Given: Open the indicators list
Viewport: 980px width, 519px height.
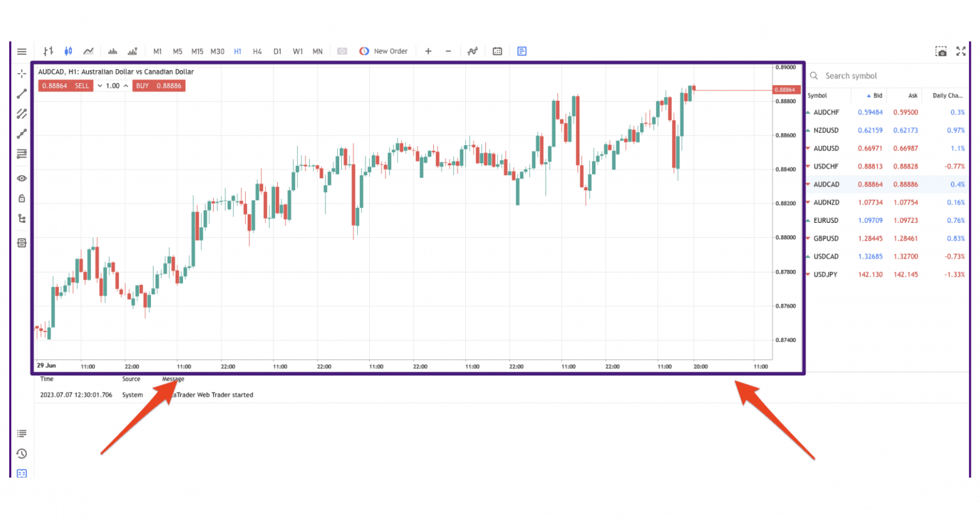Looking at the screenshot, I should pos(472,51).
